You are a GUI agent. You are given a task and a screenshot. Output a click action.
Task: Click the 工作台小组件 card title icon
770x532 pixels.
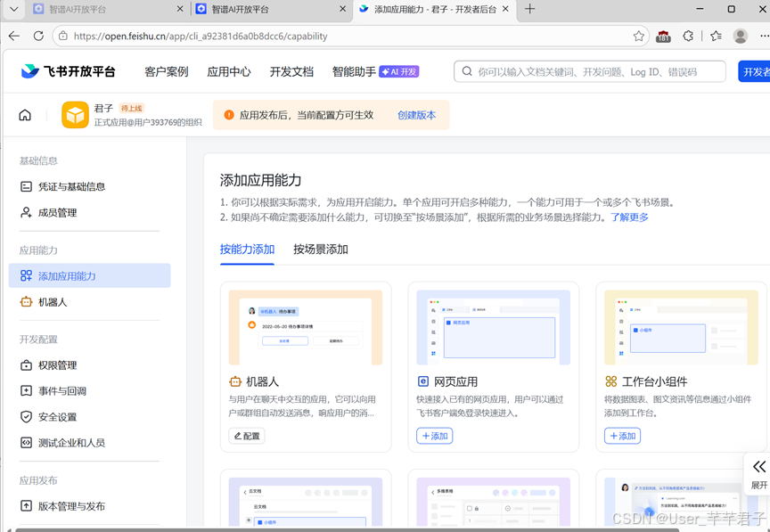click(x=610, y=381)
